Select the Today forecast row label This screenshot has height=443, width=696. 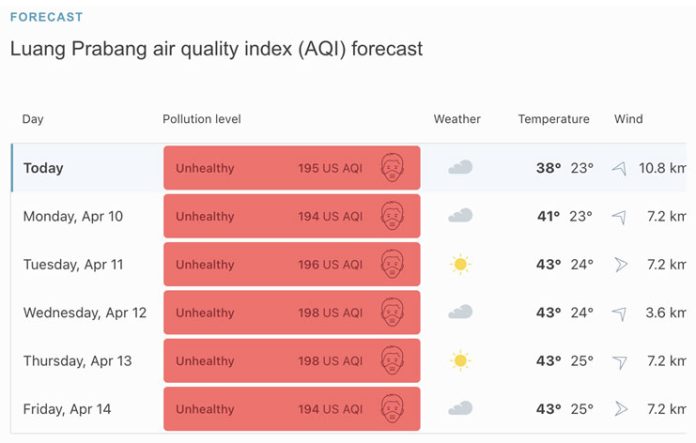coord(44,168)
